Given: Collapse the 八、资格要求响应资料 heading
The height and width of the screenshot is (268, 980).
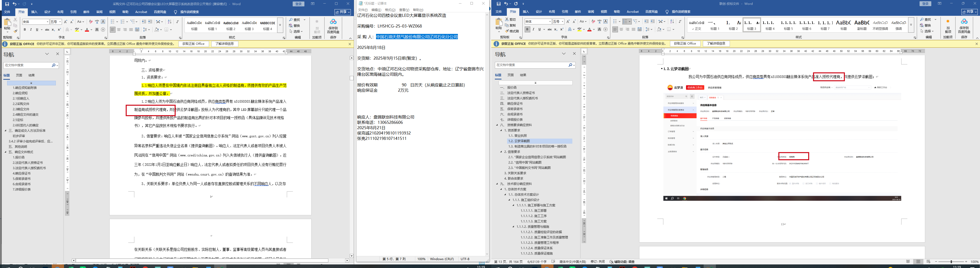Looking at the screenshot, I should coord(497,125).
